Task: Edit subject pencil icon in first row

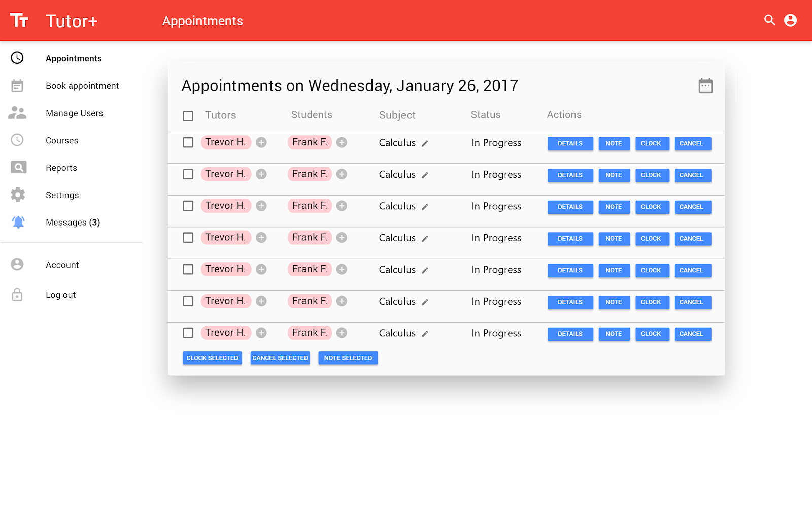Action: (425, 144)
